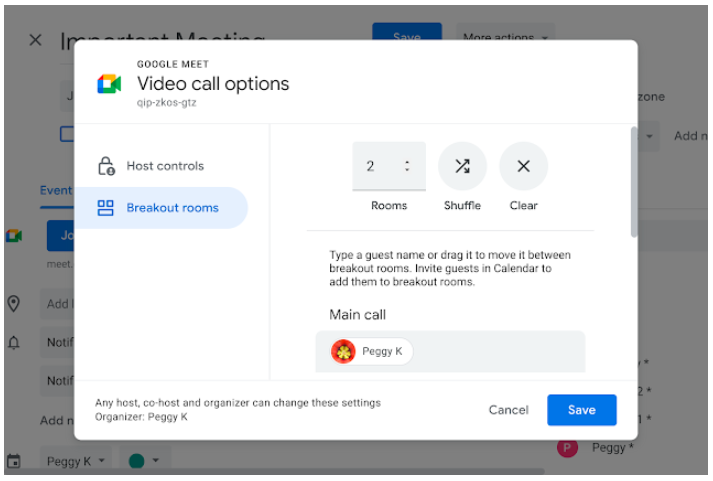Click the Host controls lock icon
Screen dimensions: 713x481
106,166
